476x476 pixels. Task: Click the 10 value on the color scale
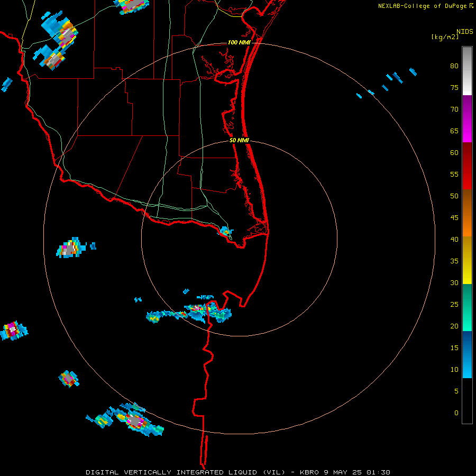454,370
